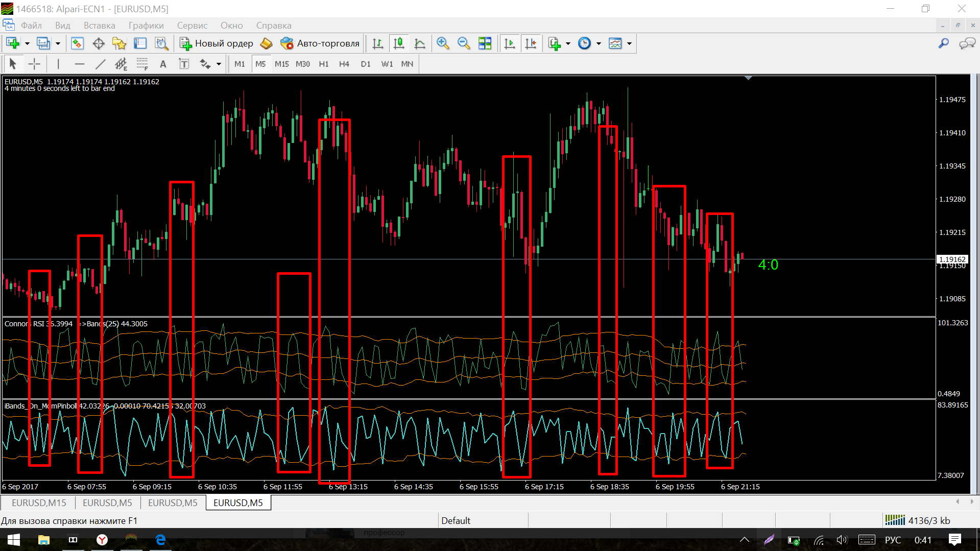Screen dimensions: 980x551
Task: Expand the periodicity clock dropdown arrow
Action: (599, 43)
